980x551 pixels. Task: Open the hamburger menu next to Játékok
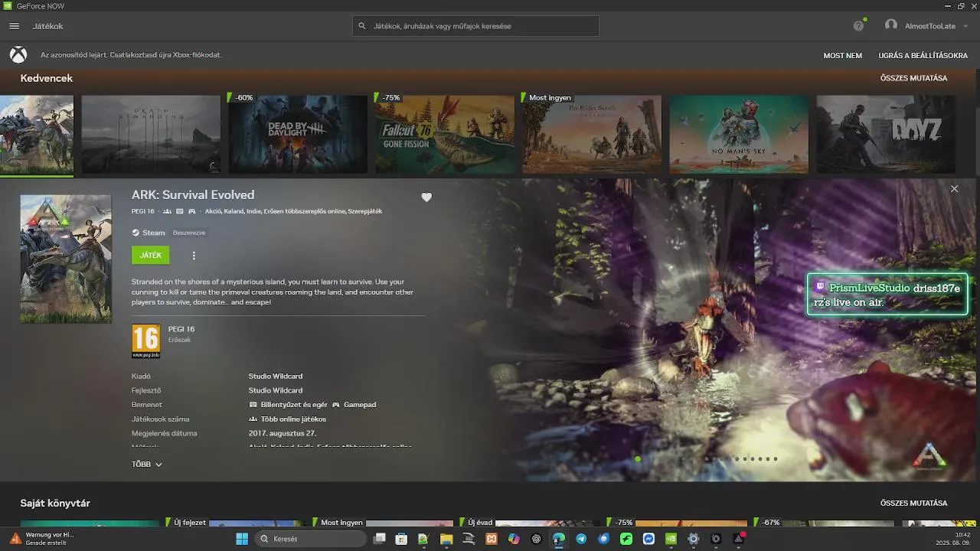pos(14,26)
